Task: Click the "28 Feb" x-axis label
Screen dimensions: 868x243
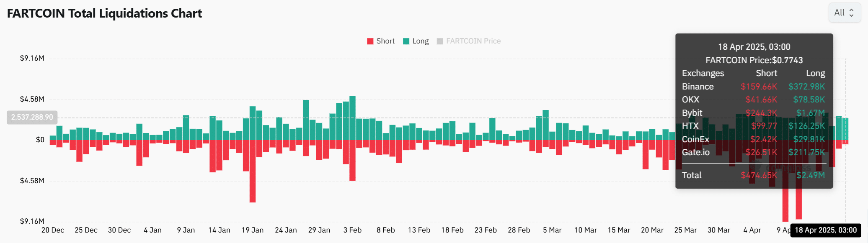Action: click(x=519, y=230)
